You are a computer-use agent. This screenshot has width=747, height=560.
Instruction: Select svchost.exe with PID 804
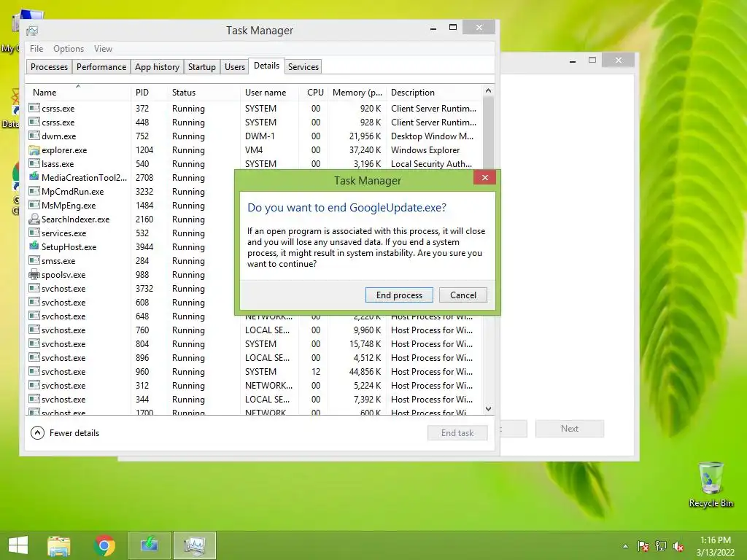coord(255,344)
